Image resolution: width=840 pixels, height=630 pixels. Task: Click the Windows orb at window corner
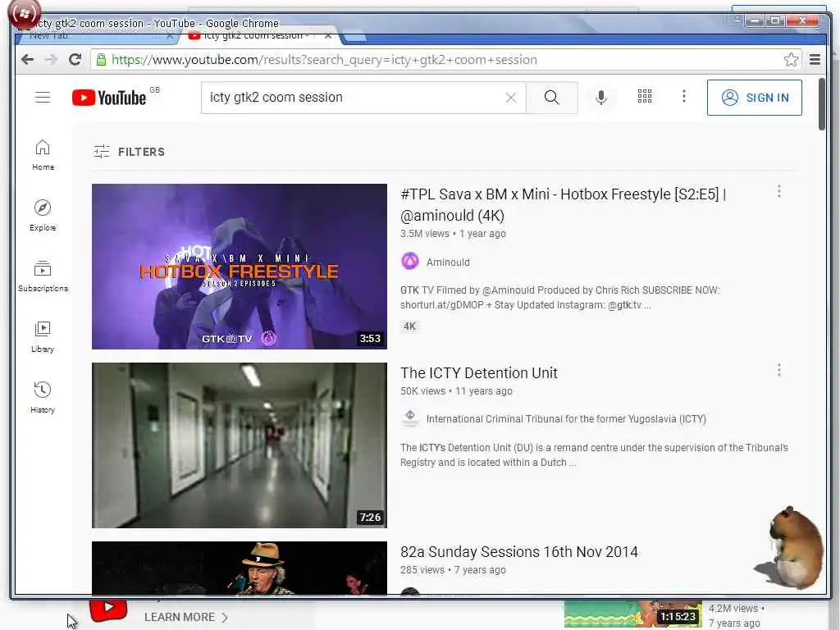point(24,14)
